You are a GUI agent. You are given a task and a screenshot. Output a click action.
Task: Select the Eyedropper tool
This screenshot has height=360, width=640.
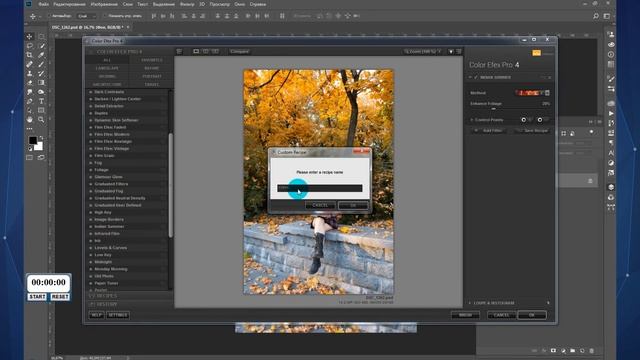pos(41,55)
